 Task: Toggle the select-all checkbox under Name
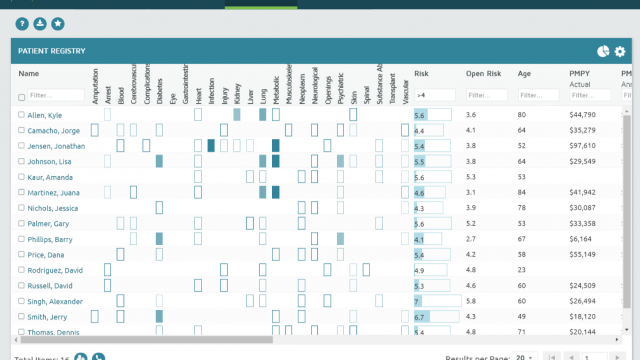tap(22, 97)
